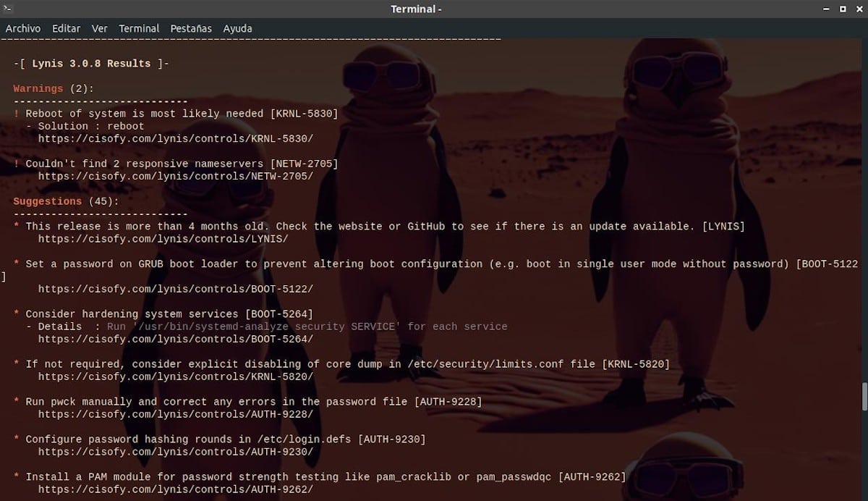
Task: Close the Terminal window
Action: point(858,9)
